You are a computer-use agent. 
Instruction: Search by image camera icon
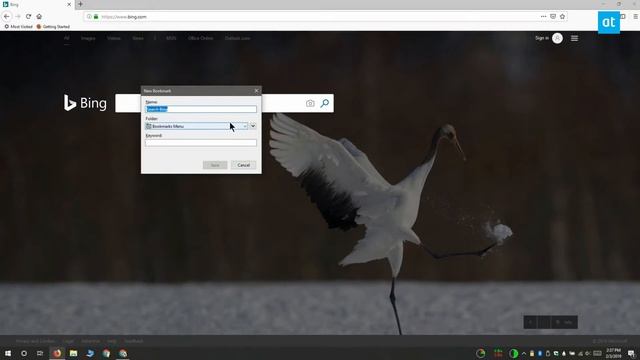point(310,103)
